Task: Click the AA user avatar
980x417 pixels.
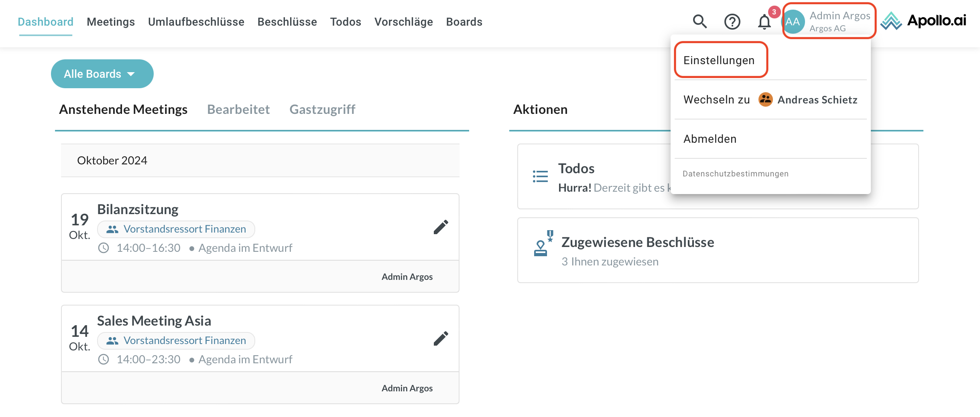Action: pos(793,22)
